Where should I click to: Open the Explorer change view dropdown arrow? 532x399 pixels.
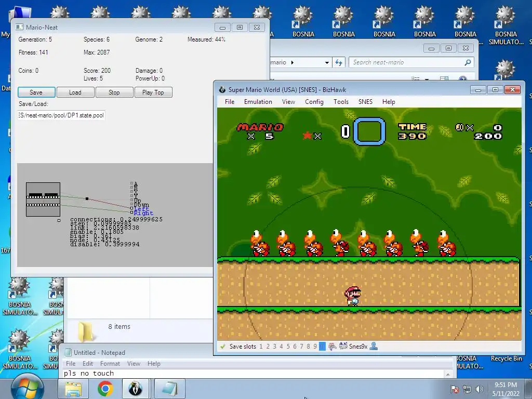coord(427,79)
